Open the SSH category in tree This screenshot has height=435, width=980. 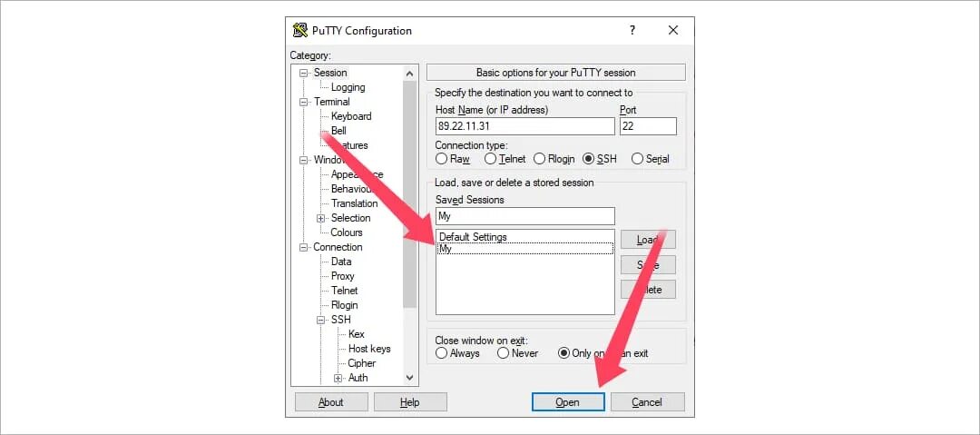(x=341, y=319)
